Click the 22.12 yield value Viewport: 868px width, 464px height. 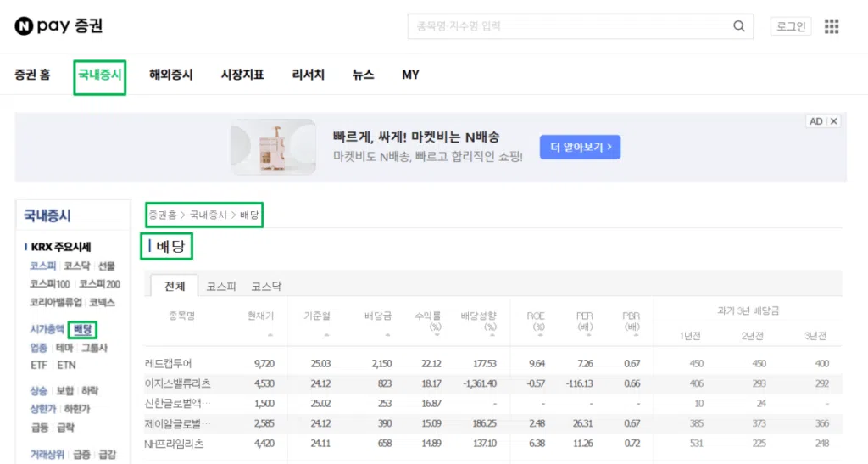431,364
